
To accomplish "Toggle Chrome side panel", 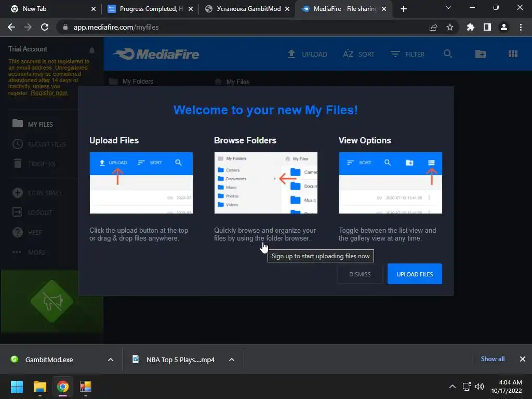I will coord(487,27).
